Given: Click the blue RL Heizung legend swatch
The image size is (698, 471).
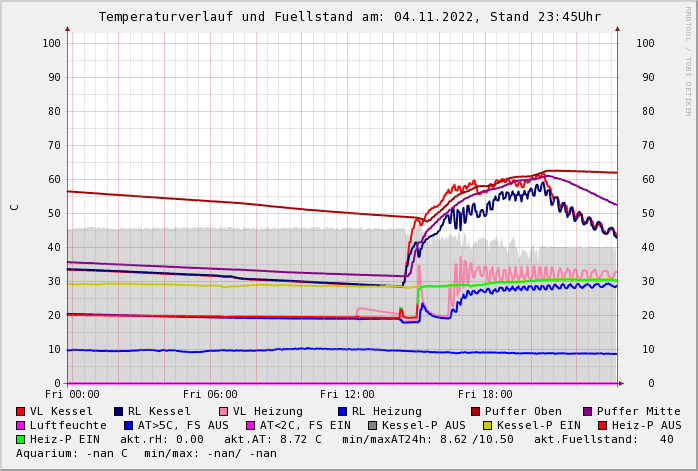Looking at the screenshot, I should coord(342,411).
